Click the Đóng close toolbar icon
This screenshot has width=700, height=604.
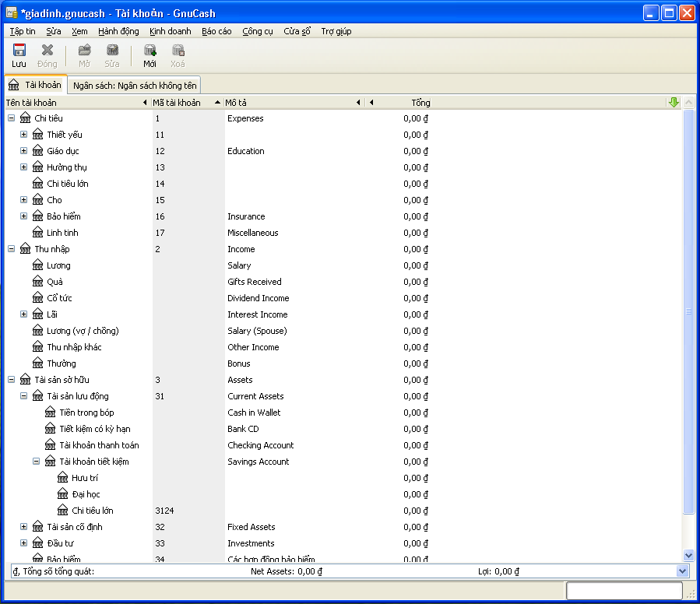[x=47, y=50]
